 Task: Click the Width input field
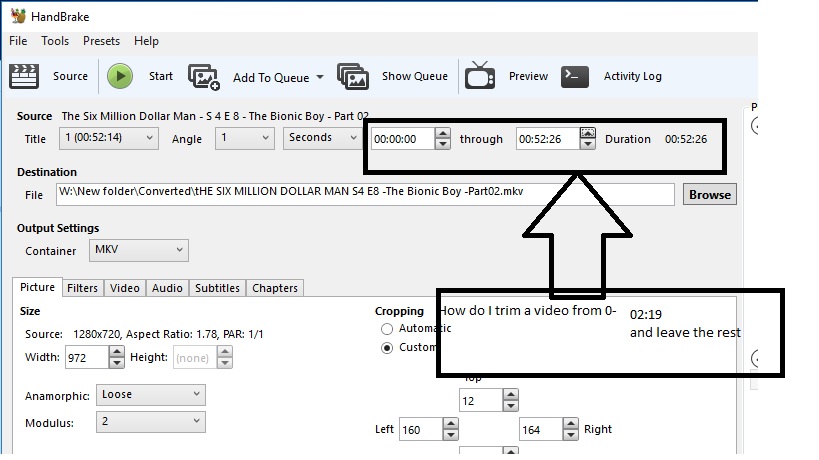tap(86, 358)
